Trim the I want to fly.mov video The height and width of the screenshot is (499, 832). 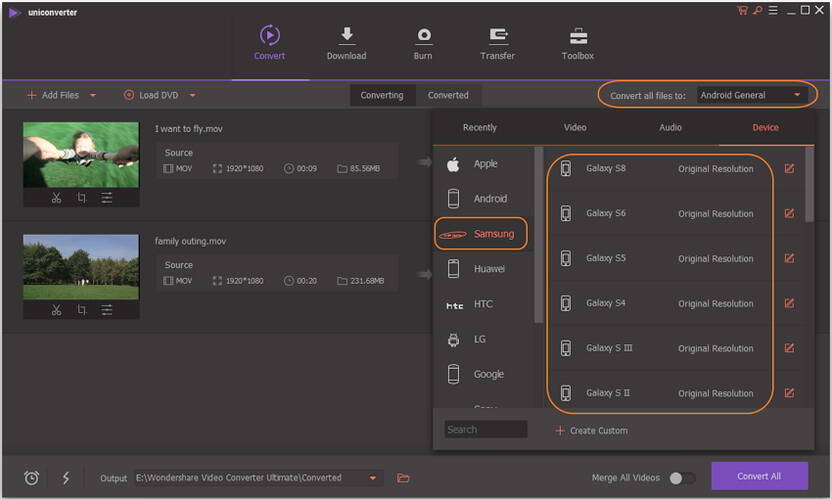point(56,198)
